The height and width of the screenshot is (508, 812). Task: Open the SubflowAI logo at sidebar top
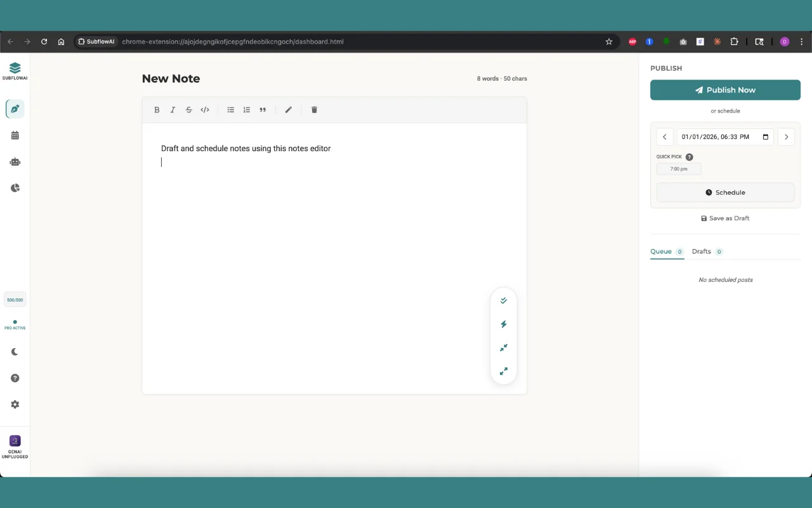(14, 70)
